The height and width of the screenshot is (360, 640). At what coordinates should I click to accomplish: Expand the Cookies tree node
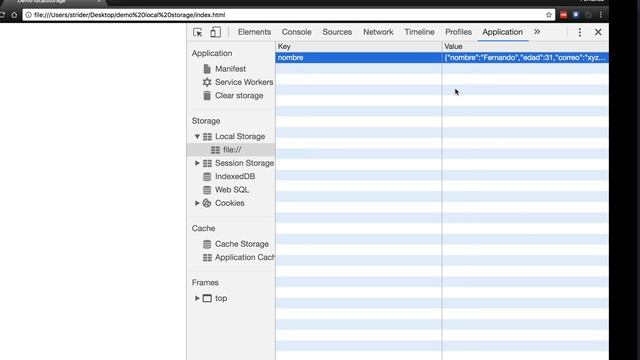(x=197, y=203)
